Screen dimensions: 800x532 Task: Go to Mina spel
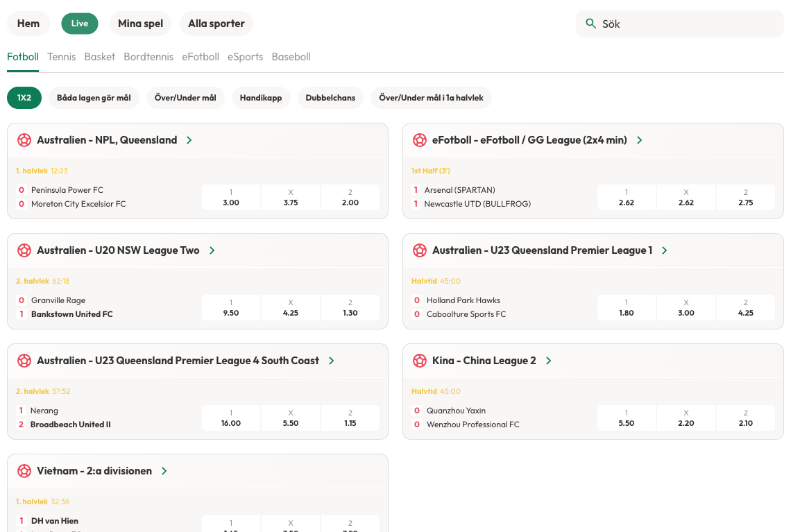click(140, 24)
